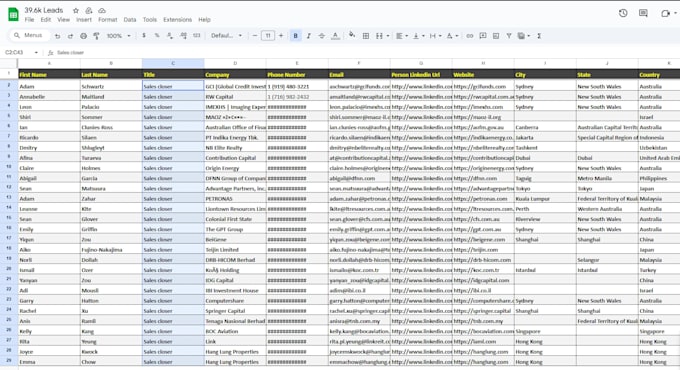Open the File menu
Viewport: 680px width, 370px height.
pos(29,20)
